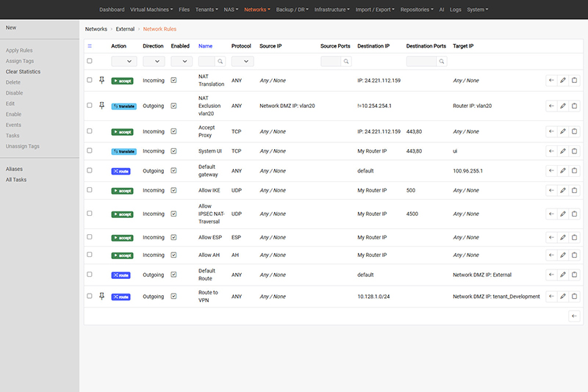
Task: Open the Logs menu item
Action: [456, 10]
